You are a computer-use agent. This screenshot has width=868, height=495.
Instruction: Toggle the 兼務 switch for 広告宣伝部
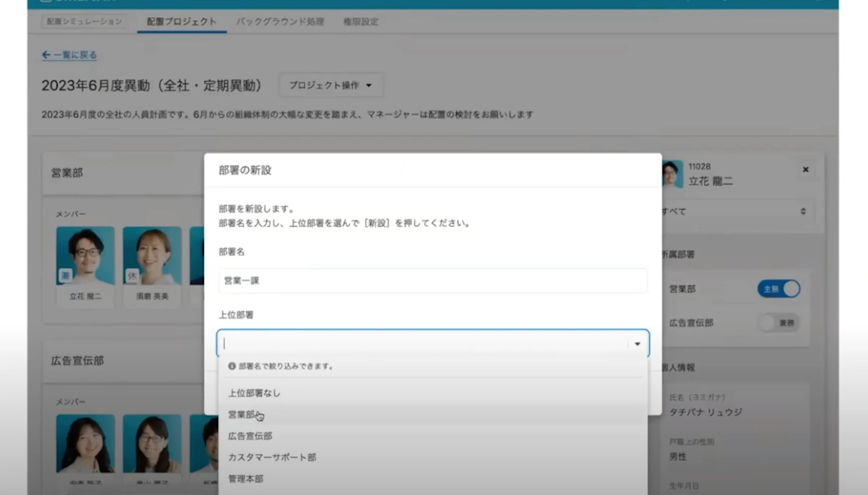tap(779, 323)
